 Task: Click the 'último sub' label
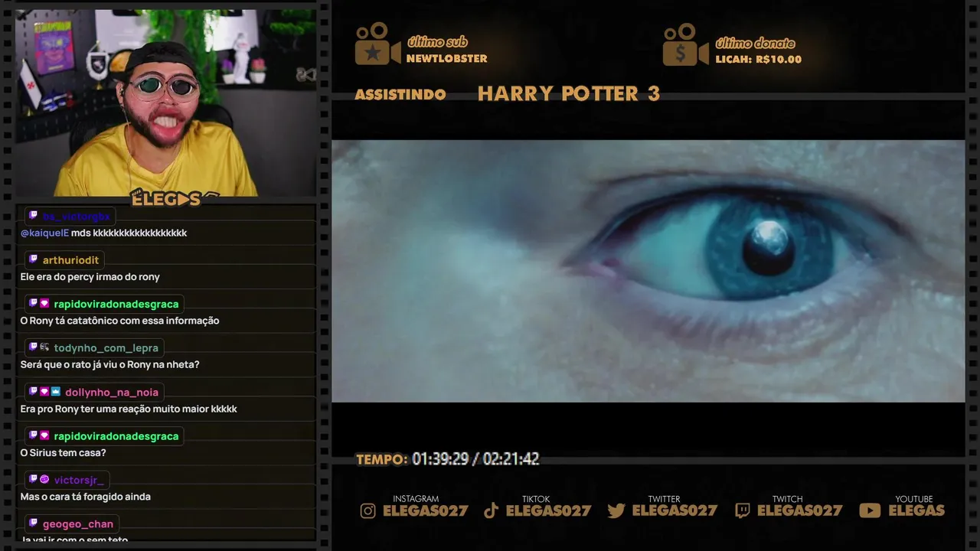coord(437,42)
